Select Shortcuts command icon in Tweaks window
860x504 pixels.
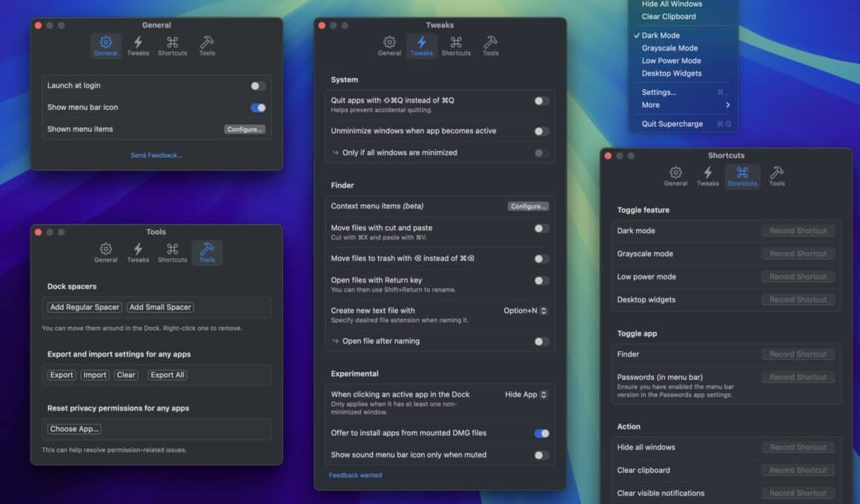[456, 46]
